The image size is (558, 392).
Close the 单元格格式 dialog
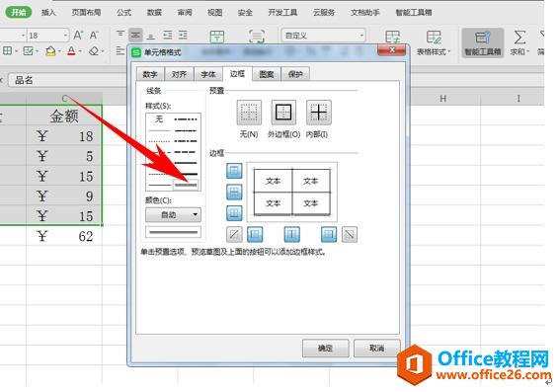(391, 50)
